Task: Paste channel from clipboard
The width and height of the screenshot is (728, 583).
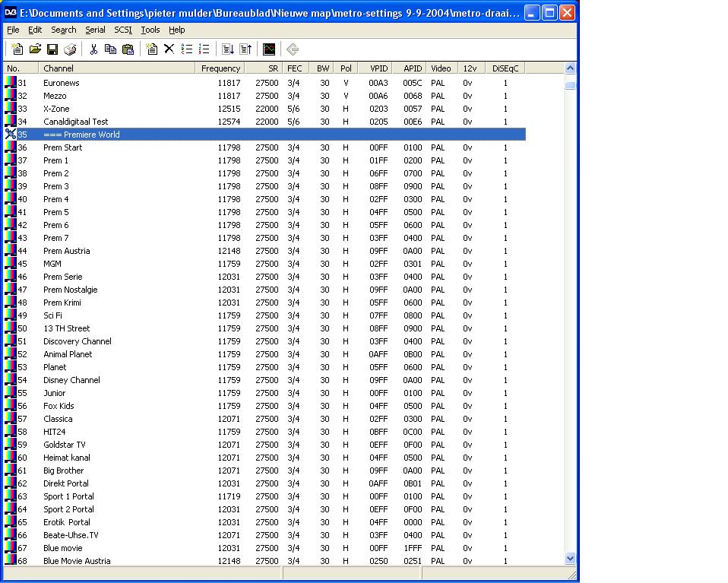Action: coord(128,49)
